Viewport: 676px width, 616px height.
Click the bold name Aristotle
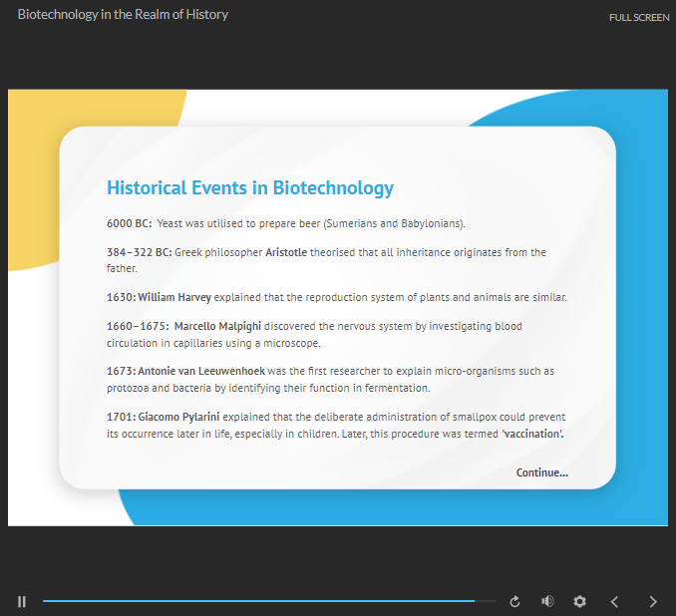coord(286,253)
